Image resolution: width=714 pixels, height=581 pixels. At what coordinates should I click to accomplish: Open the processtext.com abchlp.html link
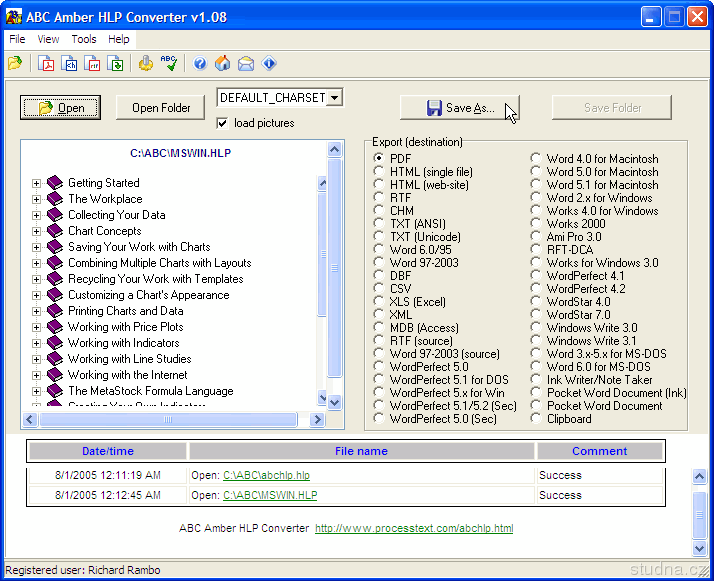coord(413,528)
